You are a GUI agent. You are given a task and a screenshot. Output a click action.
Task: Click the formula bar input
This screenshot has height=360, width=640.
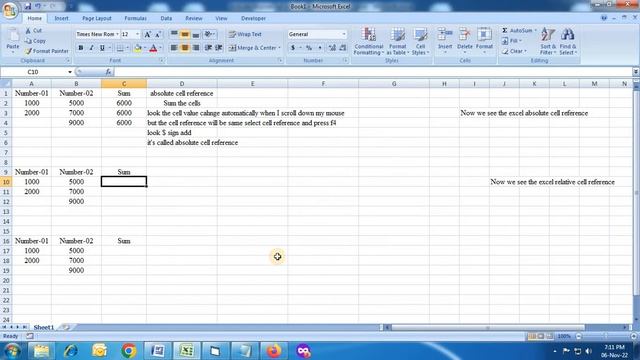(372, 72)
